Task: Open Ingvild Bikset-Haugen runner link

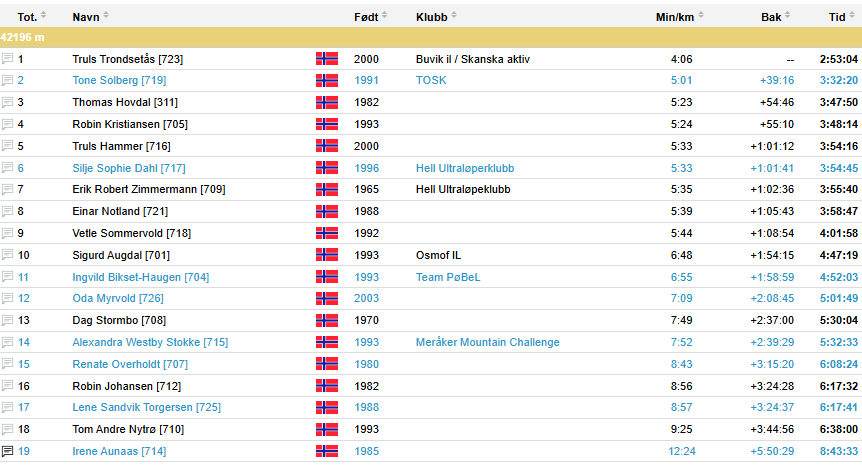Action: (140, 277)
